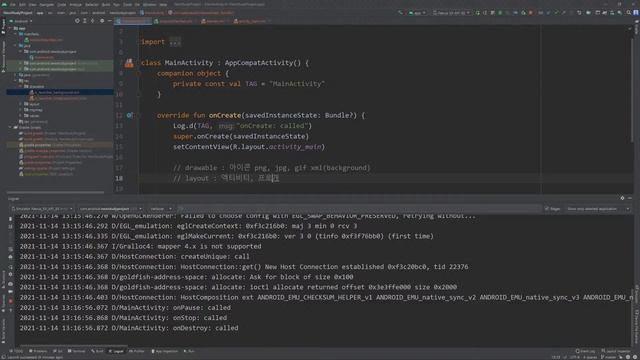Click Collapse All icon in Project panel header
The height and width of the screenshot is (360, 640).
[93, 21]
